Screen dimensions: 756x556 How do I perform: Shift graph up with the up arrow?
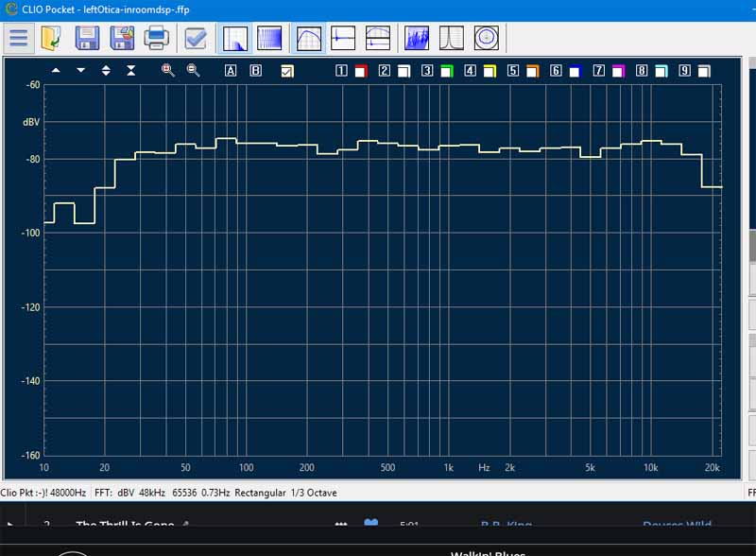[56, 71]
